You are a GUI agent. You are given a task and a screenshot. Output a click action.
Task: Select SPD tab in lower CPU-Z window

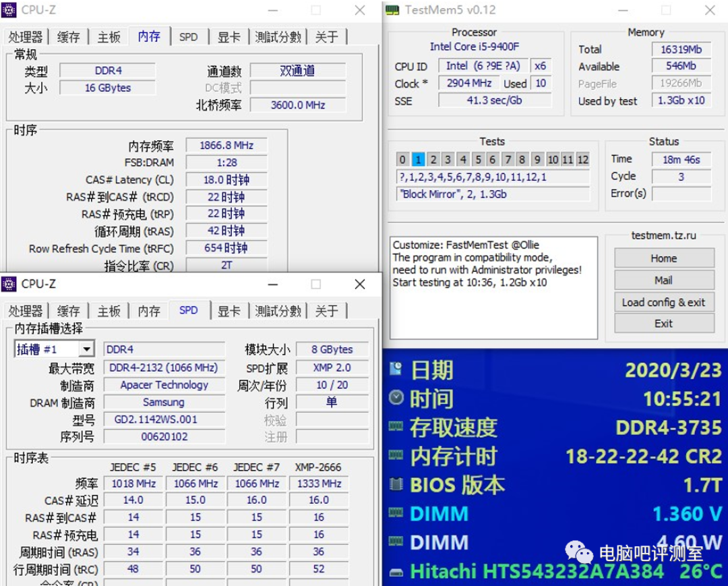click(x=189, y=310)
